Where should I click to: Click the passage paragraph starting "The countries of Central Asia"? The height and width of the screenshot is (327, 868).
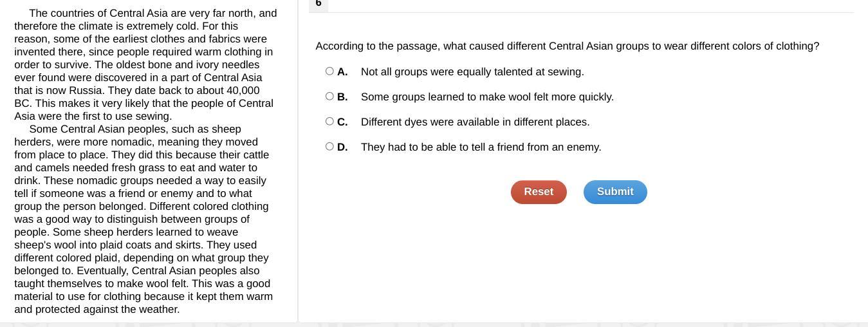[145, 64]
